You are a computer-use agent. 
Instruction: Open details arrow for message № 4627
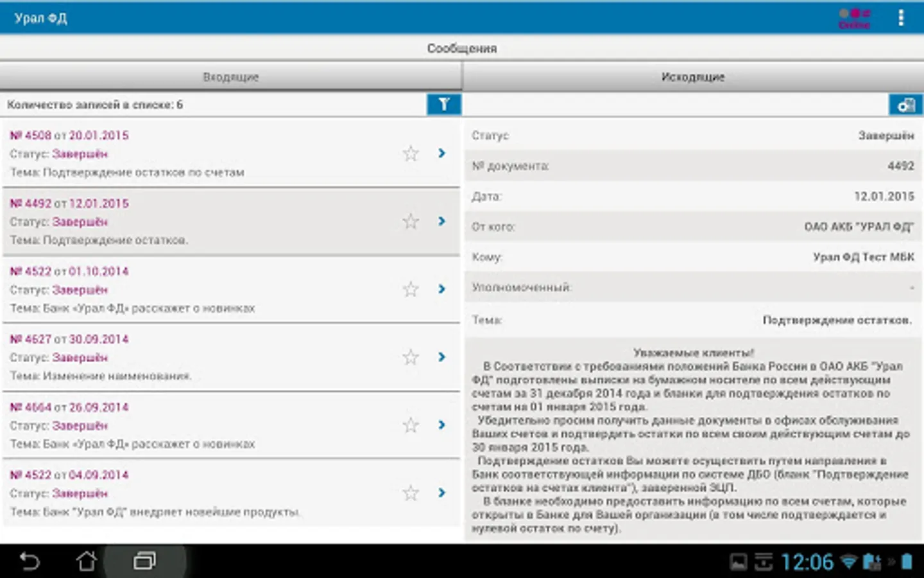tap(441, 356)
